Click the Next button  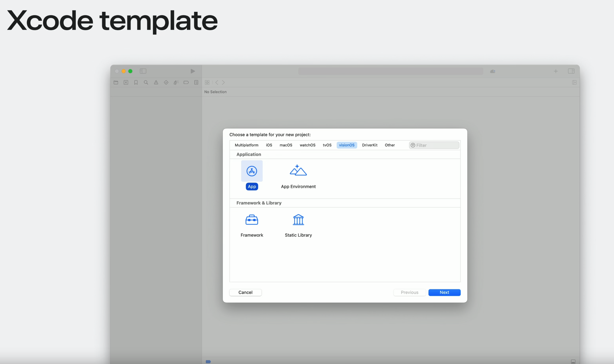pos(444,292)
